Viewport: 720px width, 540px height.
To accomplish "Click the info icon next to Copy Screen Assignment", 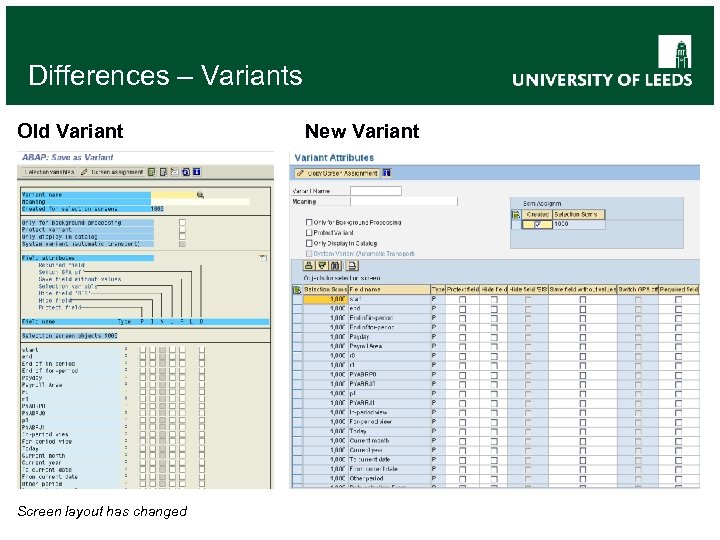I will (387, 173).
